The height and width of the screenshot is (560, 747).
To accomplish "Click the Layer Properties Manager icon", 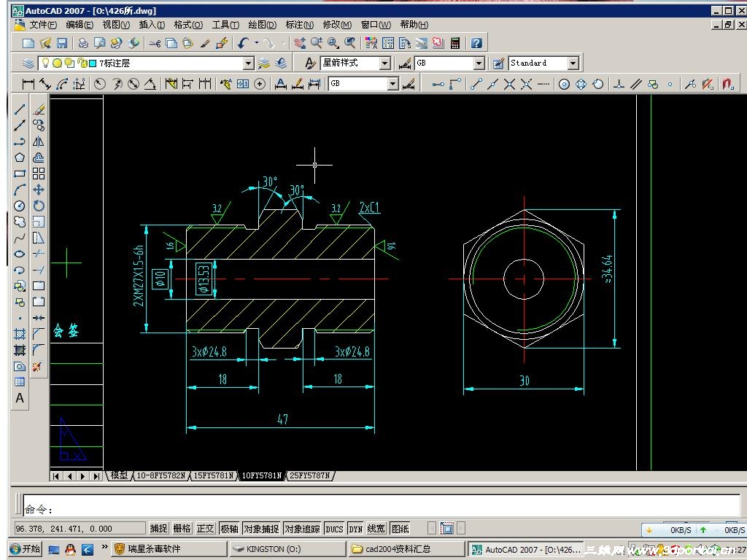I will 28,63.
